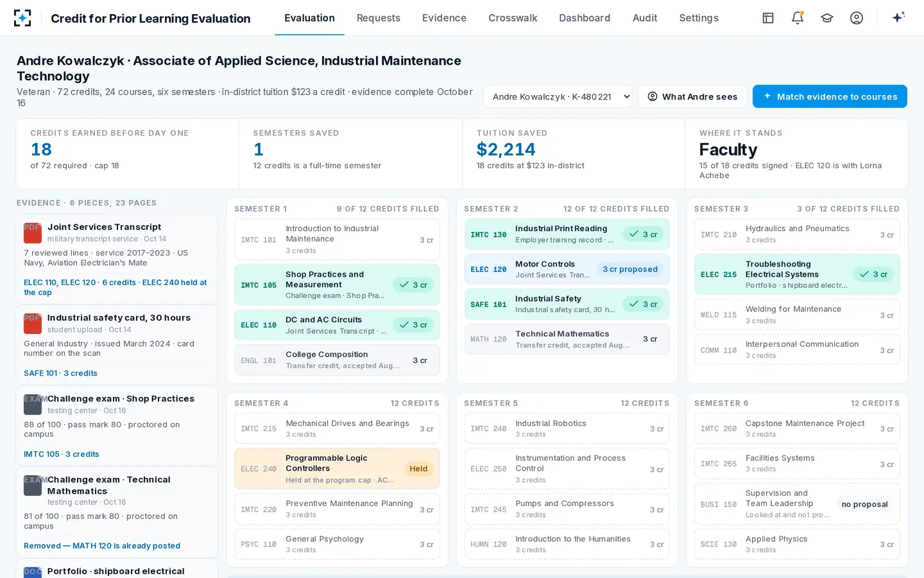Go to the Crosswalk tab
This screenshot has width=924, height=578.
pyautogui.click(x=513, y=18)
